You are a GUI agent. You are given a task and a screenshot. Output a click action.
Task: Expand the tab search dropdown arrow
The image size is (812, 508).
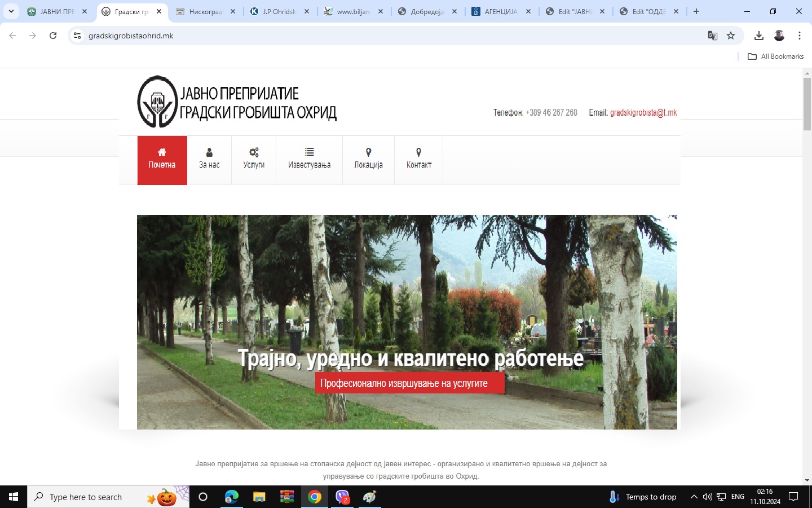click(11, 11)
